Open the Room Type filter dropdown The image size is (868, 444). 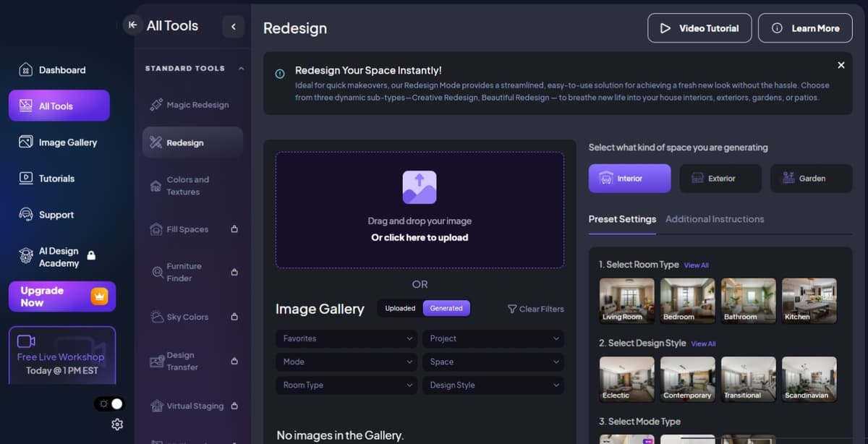point(346,385)
